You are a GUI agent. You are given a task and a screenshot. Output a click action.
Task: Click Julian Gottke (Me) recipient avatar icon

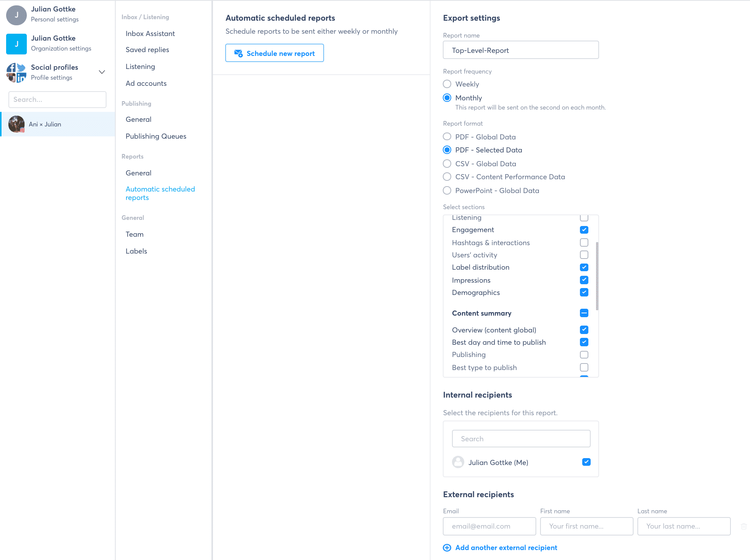[x=458, y=462]
